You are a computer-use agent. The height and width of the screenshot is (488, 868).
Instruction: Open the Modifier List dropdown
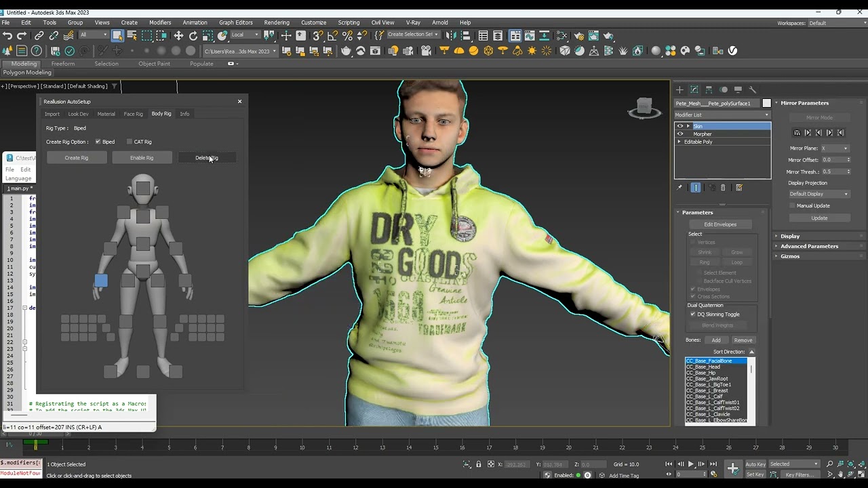pos(722,115)
